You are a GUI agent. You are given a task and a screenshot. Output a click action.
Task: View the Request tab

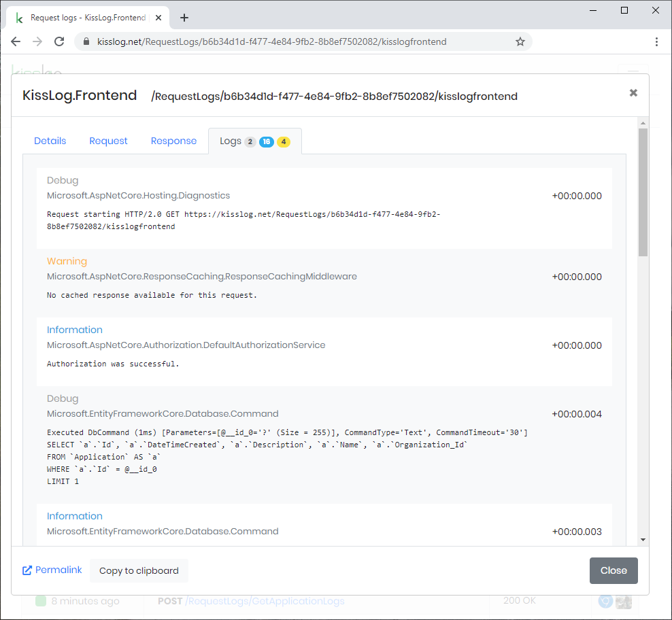(108, 141)
